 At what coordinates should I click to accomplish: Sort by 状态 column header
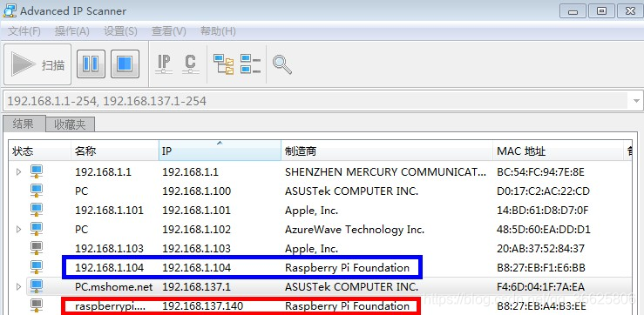[40, 151]
